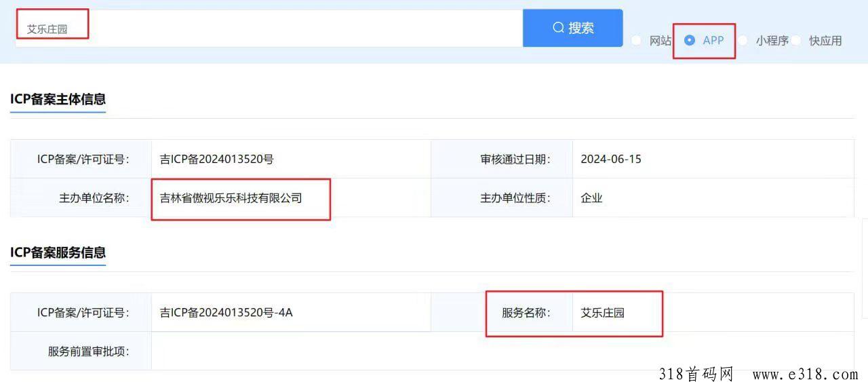
Task: Click the 主办单位性质 label cell
Action: (x=502, y=198)
